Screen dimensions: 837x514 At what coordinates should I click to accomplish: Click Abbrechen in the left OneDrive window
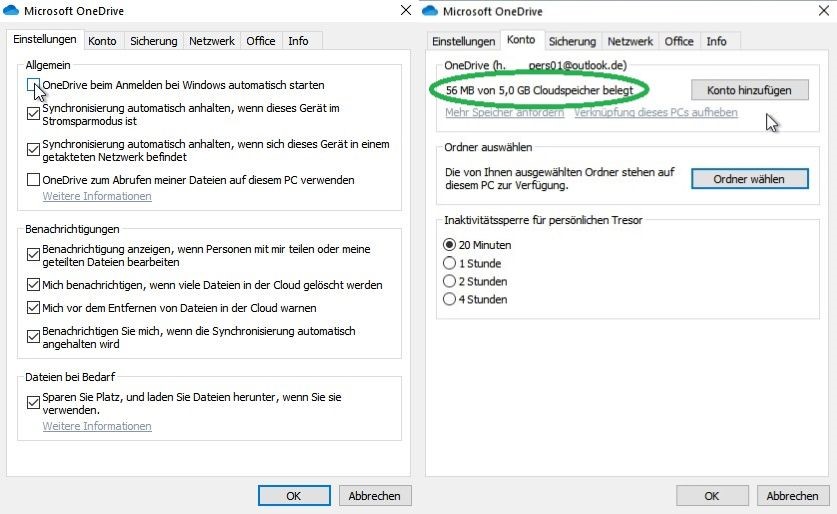(x=375, y=496)
